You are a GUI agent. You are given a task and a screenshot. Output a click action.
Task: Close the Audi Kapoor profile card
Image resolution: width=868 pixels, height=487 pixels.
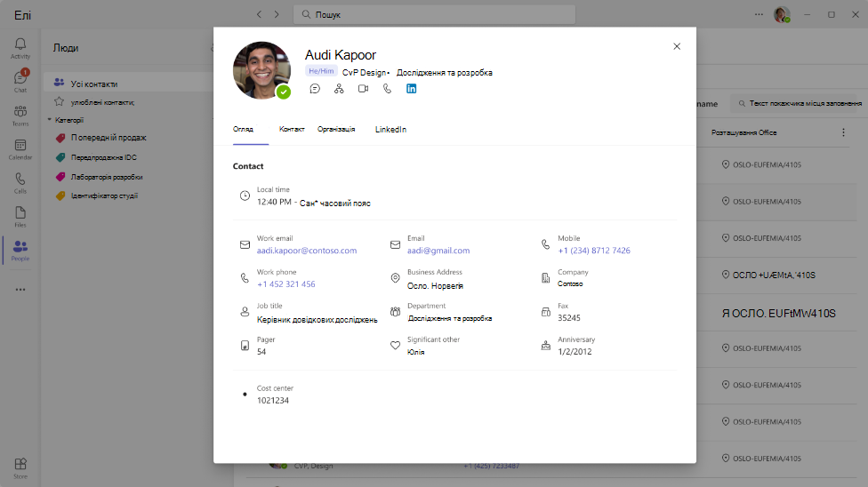(x=677, y=46)
